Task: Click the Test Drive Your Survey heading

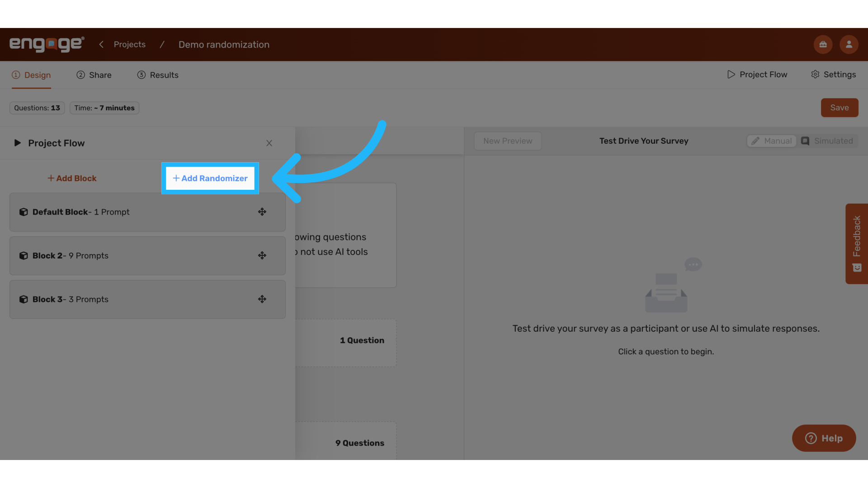Action: click(644, 141)
